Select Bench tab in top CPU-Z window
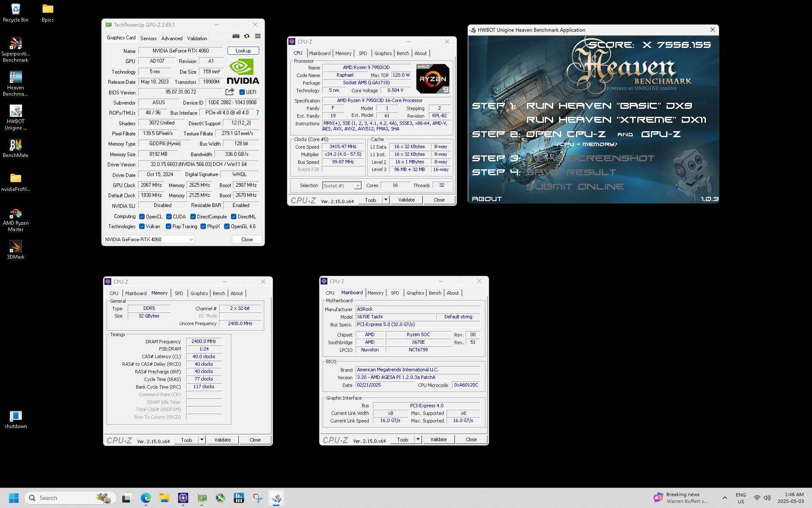Image resolution: width=812 pixels, height=508 pixels. [x=403, y=53]
